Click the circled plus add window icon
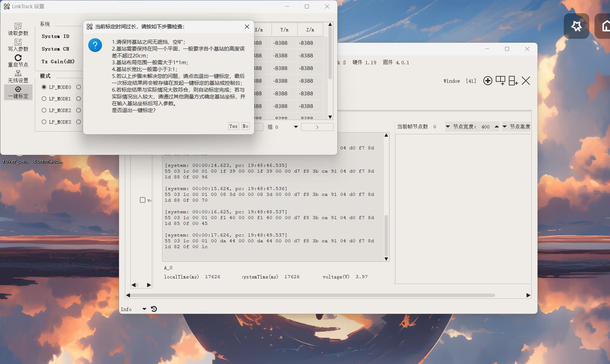The width and height of the screenshot is (610, 364). tap(488, 81)
